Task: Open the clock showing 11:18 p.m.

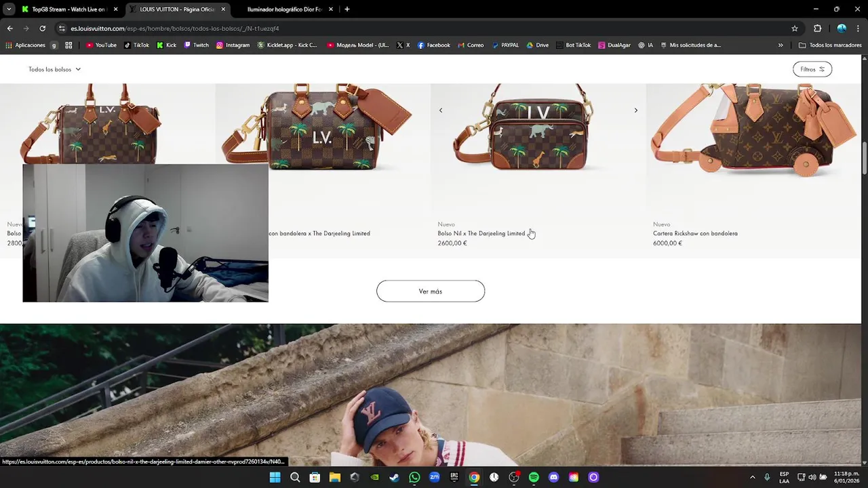Action: tap(846, 477)
